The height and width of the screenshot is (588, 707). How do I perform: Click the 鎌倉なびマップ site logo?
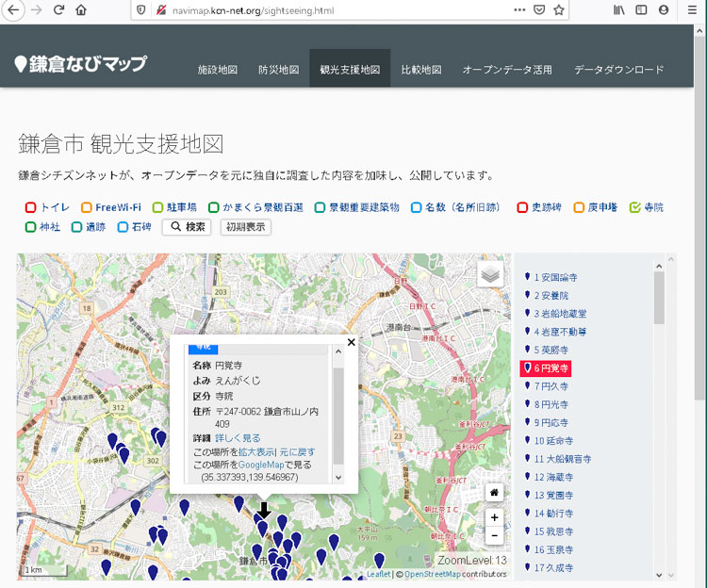[x=80, y=64]
